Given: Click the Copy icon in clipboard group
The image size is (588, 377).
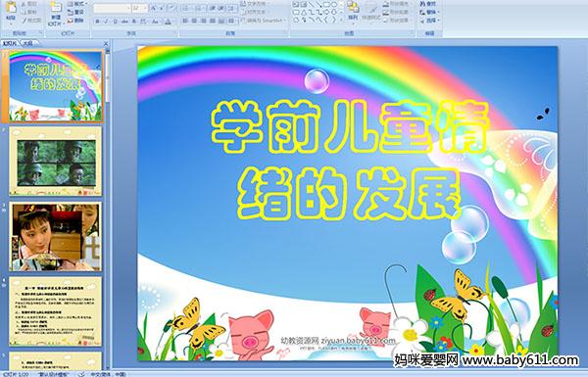Looking at the screenshot, I should click(x=24, y=12).
